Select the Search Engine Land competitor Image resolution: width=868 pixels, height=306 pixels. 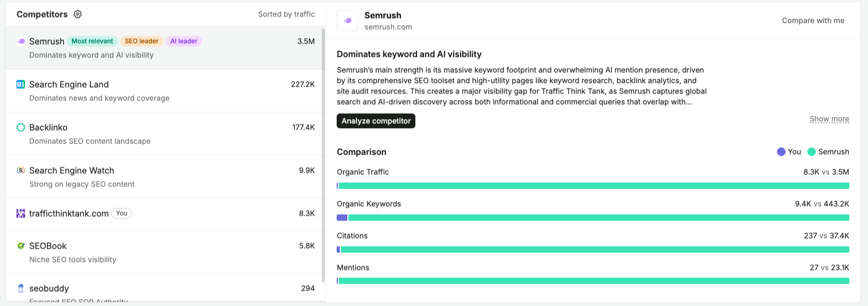tap(164, 91)
